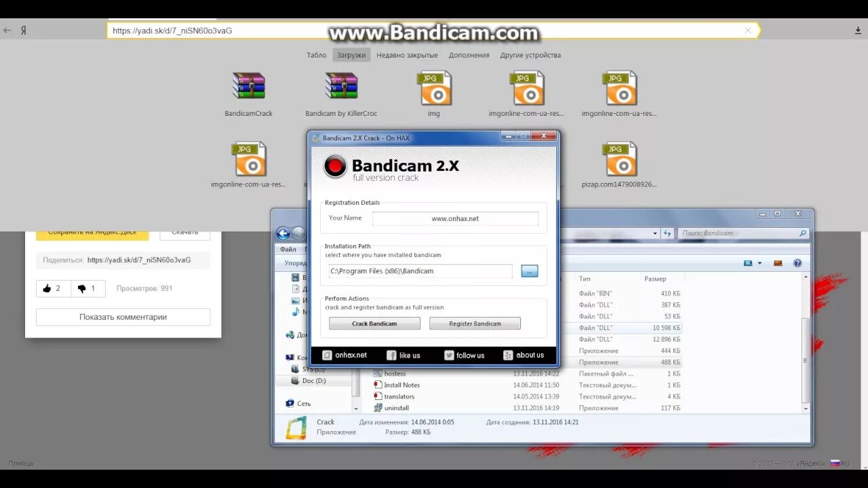
Task: Click the Twitter follow us icon
Action: 449,355
